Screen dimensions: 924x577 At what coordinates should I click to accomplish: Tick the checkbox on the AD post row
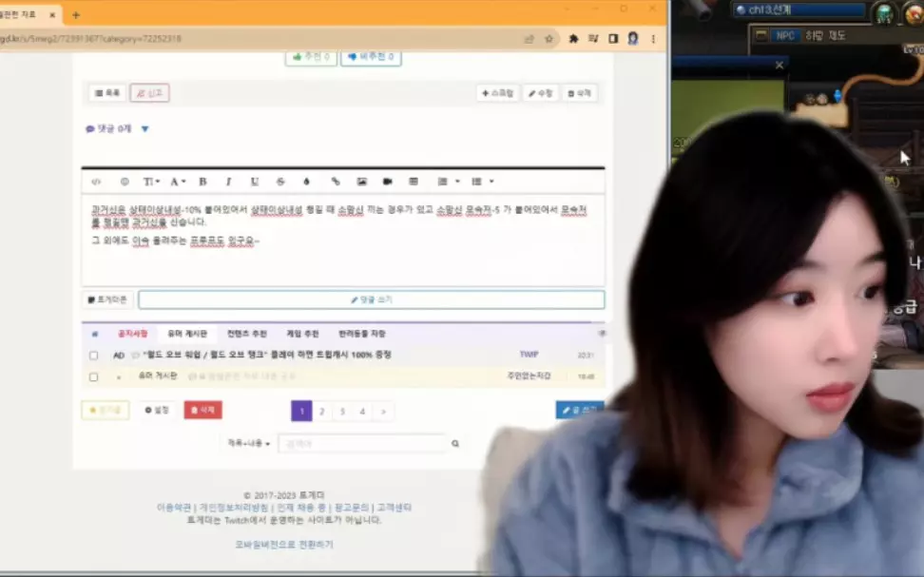(x=94, y=356)
